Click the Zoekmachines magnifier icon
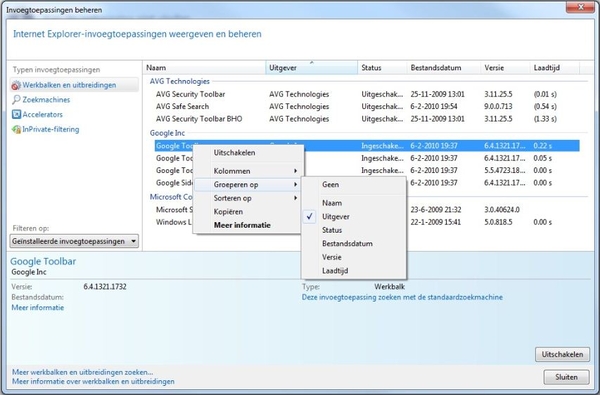This screenshot has width=600, height=395. point(16,100)
